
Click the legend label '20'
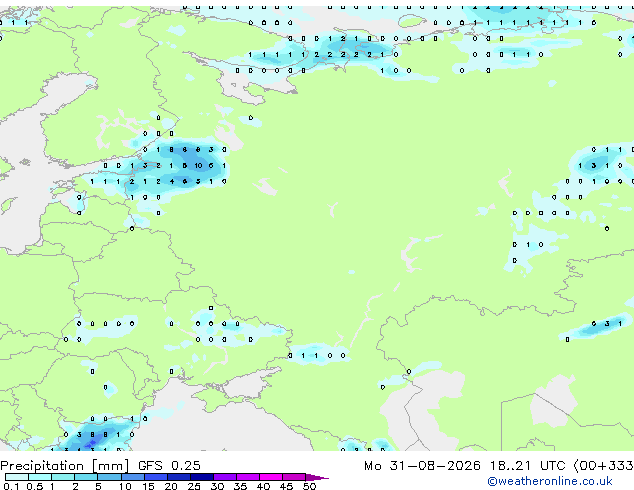pos(171,486)
